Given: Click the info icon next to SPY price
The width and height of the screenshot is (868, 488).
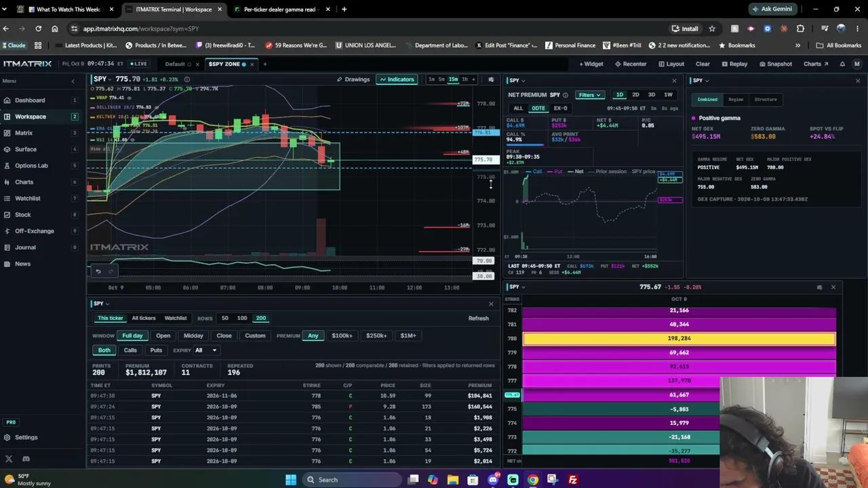Looking at the screenshot, I should (x=187, y=79).
